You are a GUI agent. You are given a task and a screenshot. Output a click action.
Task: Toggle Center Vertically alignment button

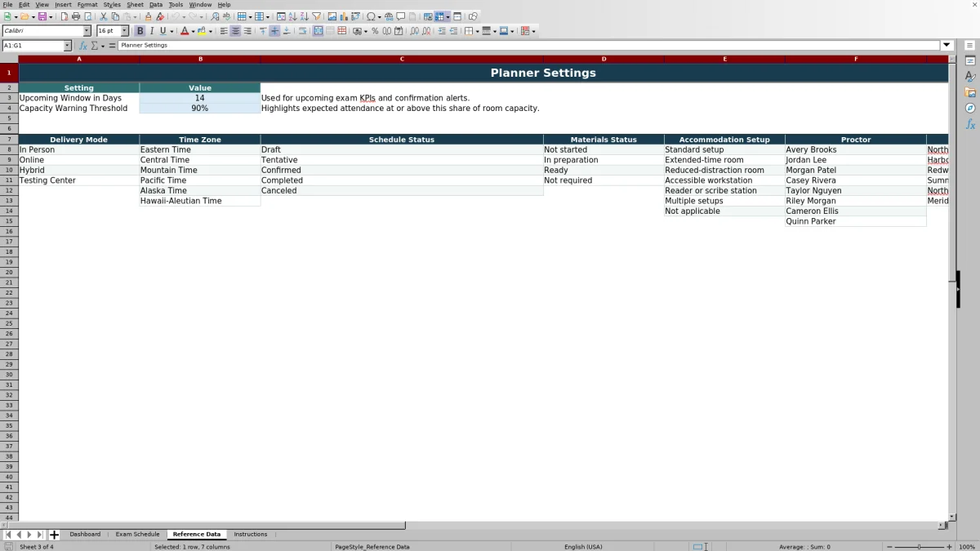pos(274,31)
